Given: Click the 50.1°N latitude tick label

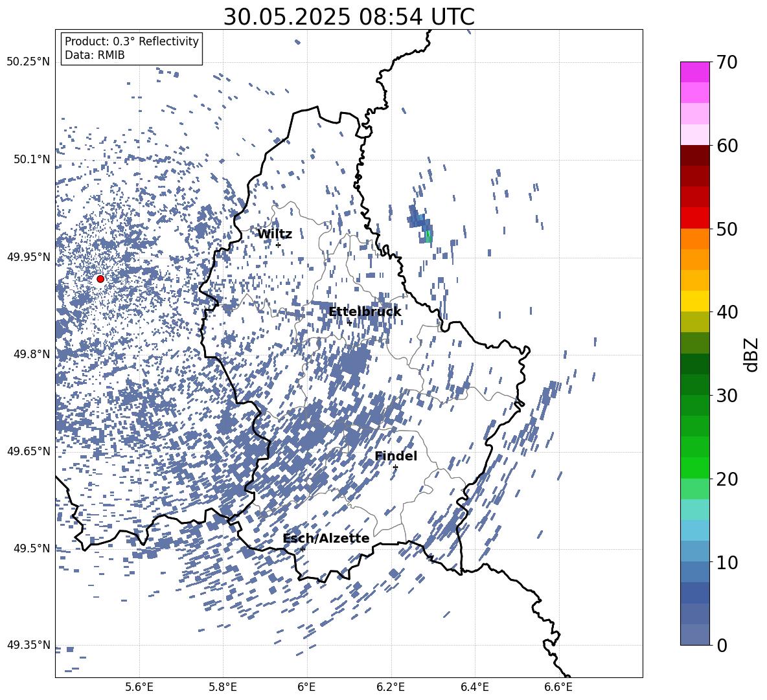Looking at the screenshot, I should [x=31, y=159].
